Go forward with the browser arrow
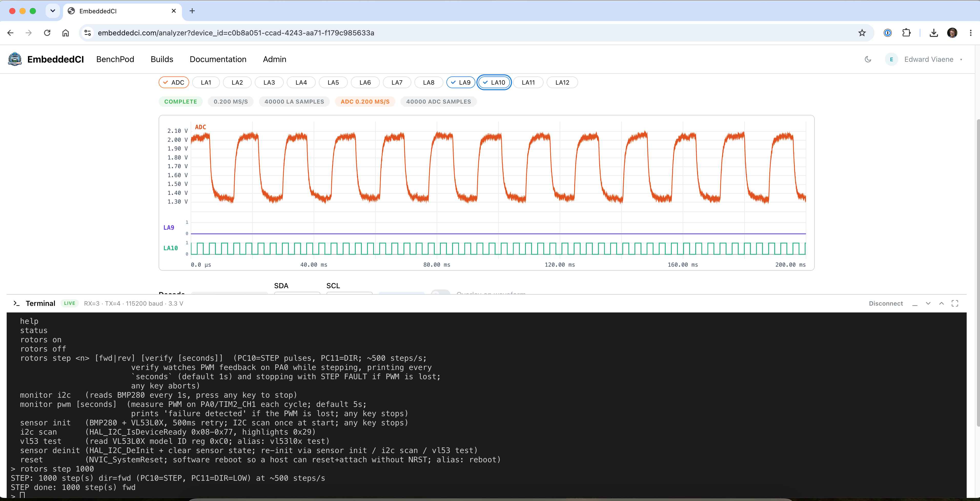The width and height of the screenshot is (980, 501). coord(28,33)
